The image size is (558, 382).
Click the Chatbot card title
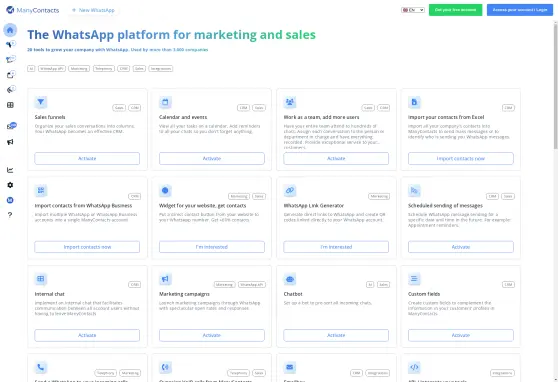click(x=293, y=294)
